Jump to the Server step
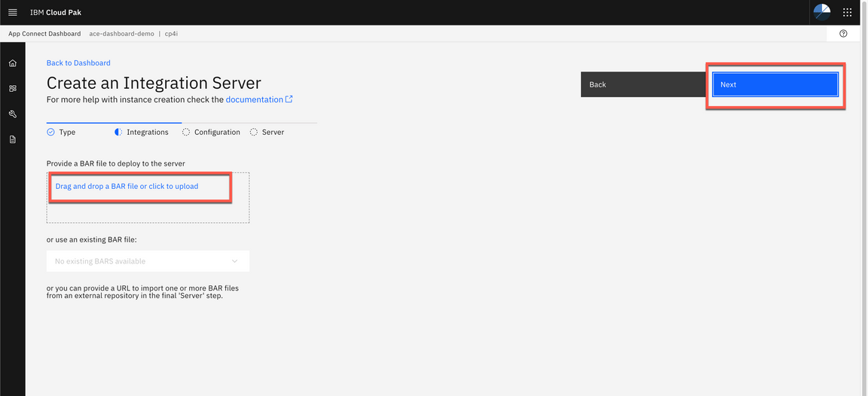The image size is (868, 396). click(267, 132)
